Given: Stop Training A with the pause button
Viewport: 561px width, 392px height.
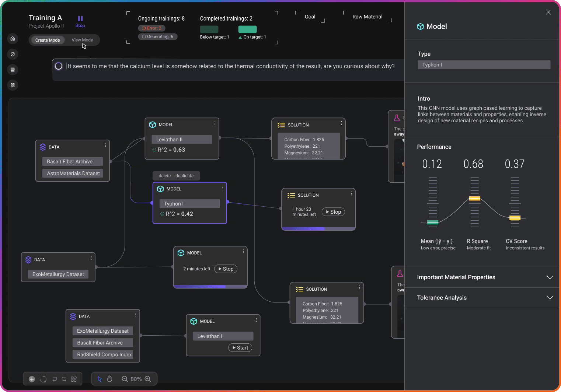Looking at the screenshot, I should [x=80, y=21].
